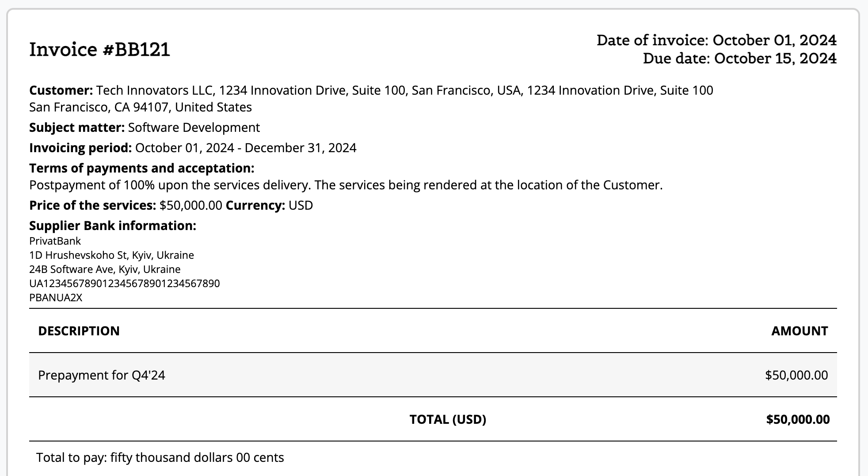Click the Price of the services amount
The image size is (868, 476).
191,205
